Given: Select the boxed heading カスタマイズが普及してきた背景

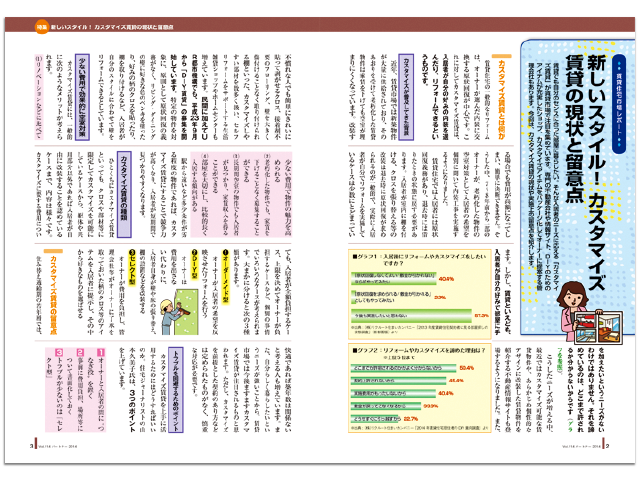Looking at the screenshot, I should [406, 97].
